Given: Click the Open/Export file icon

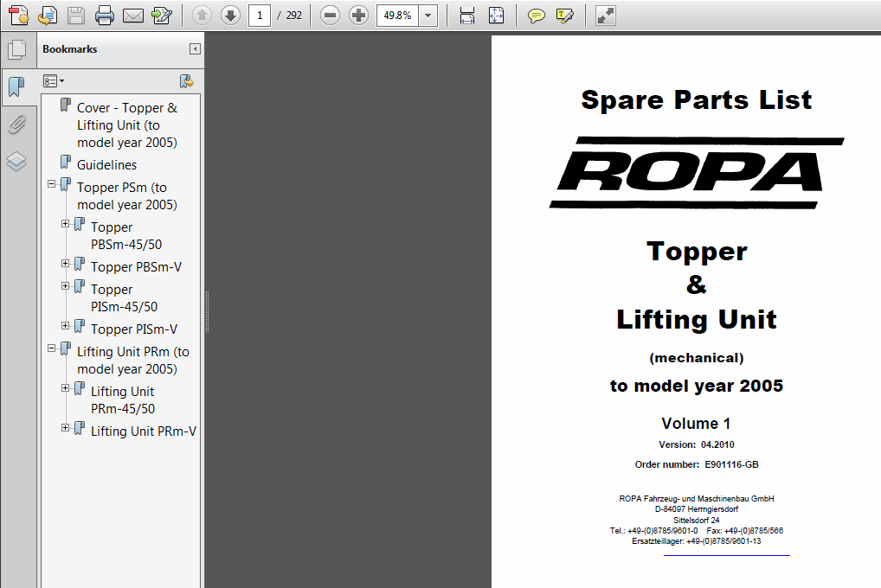Looking at the screenshot, I should coord(48,16).
